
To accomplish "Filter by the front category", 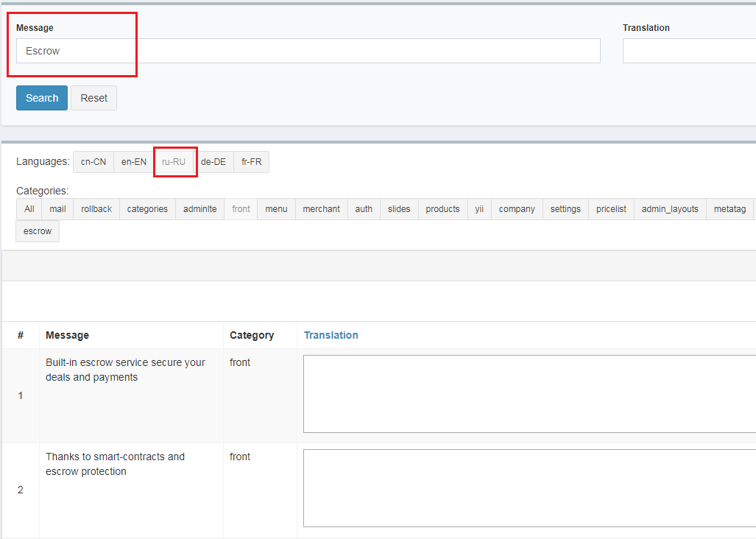I will pyautogui.click(x=241, y=209).
